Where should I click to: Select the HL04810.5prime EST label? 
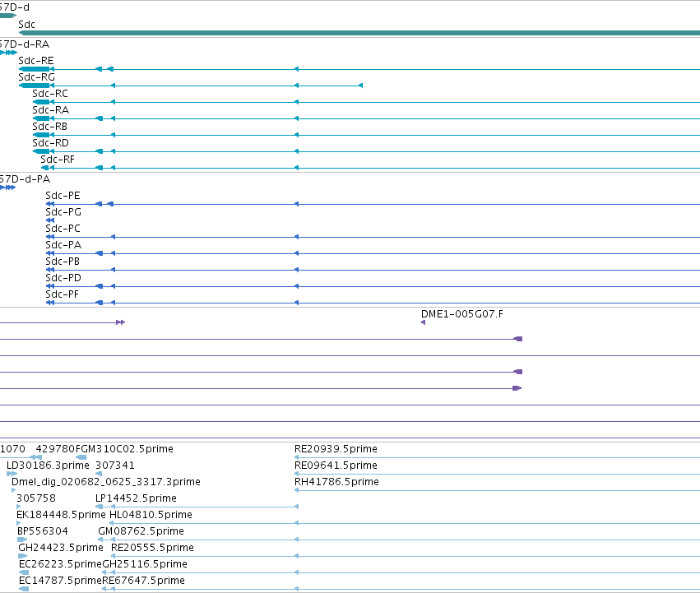[151, 515]
